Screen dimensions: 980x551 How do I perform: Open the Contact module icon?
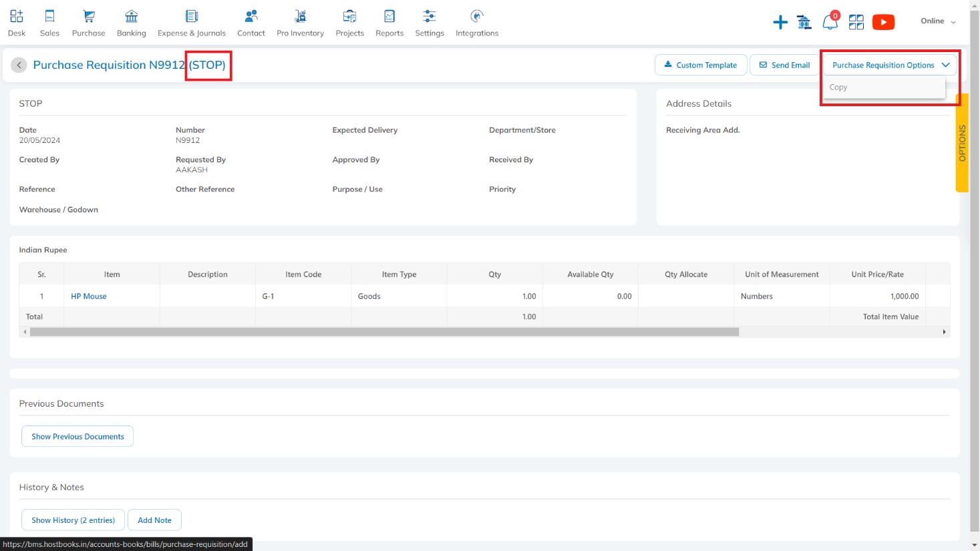[251, 17]
